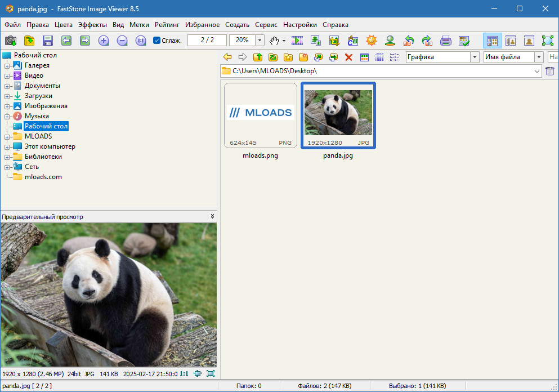Screen dimensions: 559x392
Task: Rotate the image left 90 degrees
Action: [409, 41]
